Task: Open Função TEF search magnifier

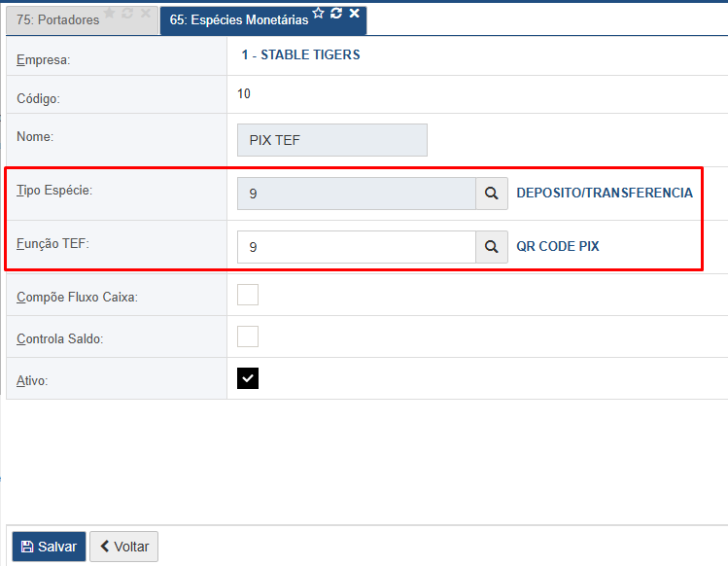Action: point(492,247)
